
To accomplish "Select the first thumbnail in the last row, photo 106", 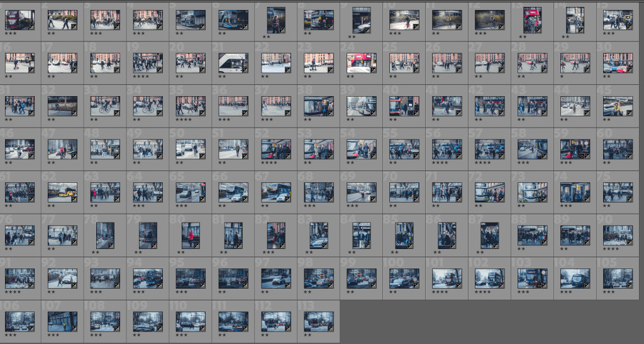I will pos(19,321).
